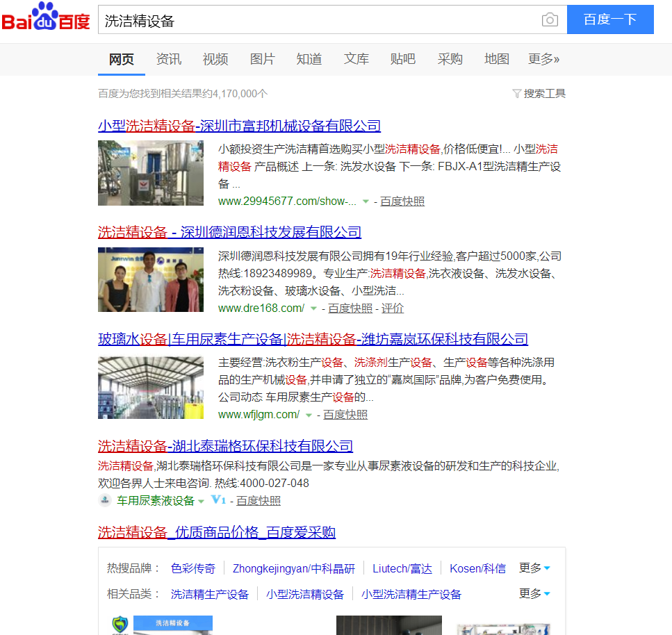The width and height of the screenshot is (672, 635).
Task: Switch to the 知道 tab
Action: [309, 59]
